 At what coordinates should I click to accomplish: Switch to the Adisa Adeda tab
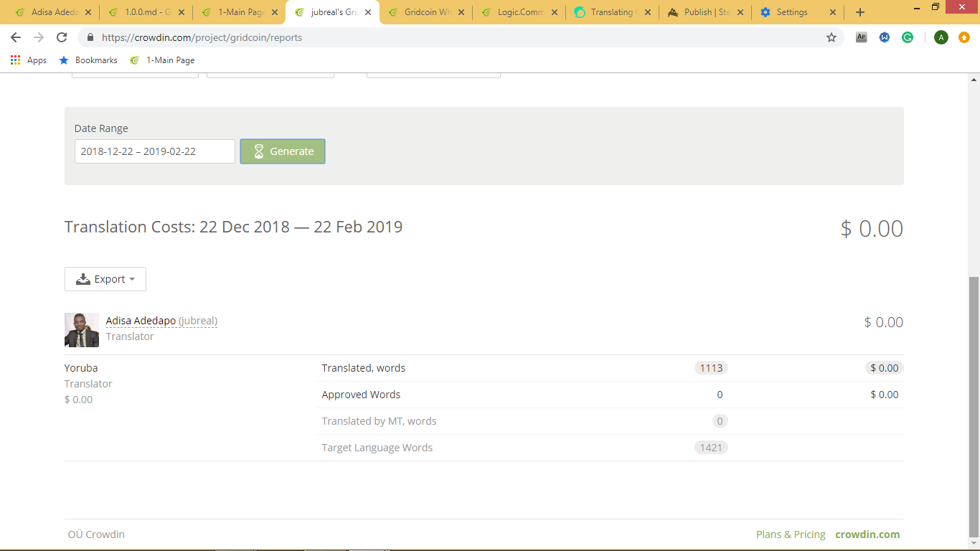(52, 12)
